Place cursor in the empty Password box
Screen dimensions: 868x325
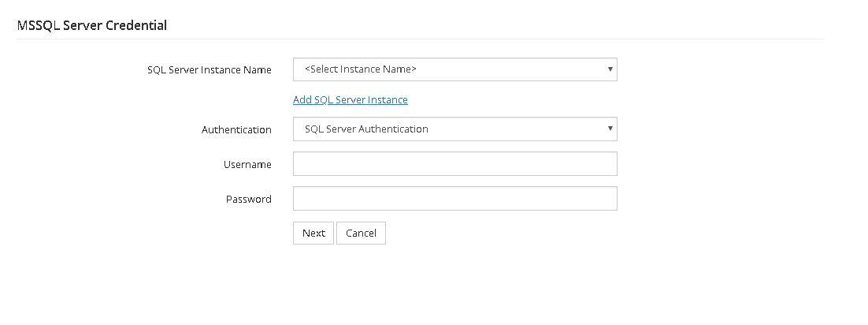pos(455,199)
